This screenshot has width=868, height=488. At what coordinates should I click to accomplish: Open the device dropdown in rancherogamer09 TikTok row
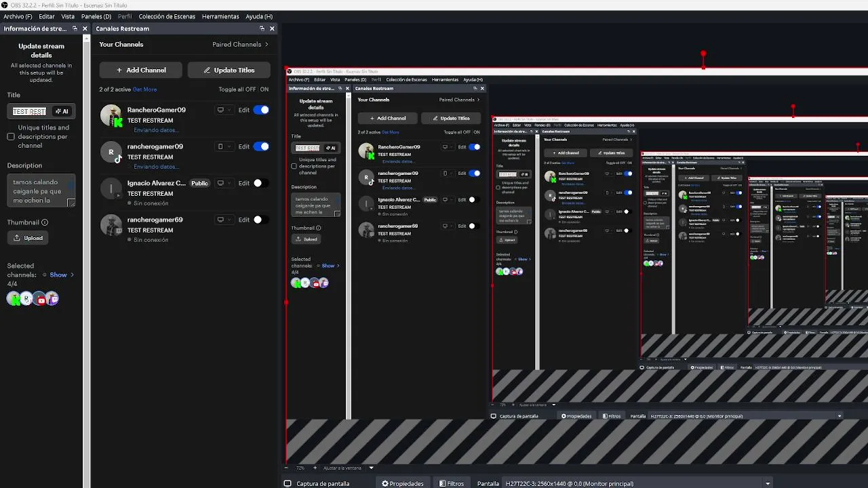tap(224, 146)
